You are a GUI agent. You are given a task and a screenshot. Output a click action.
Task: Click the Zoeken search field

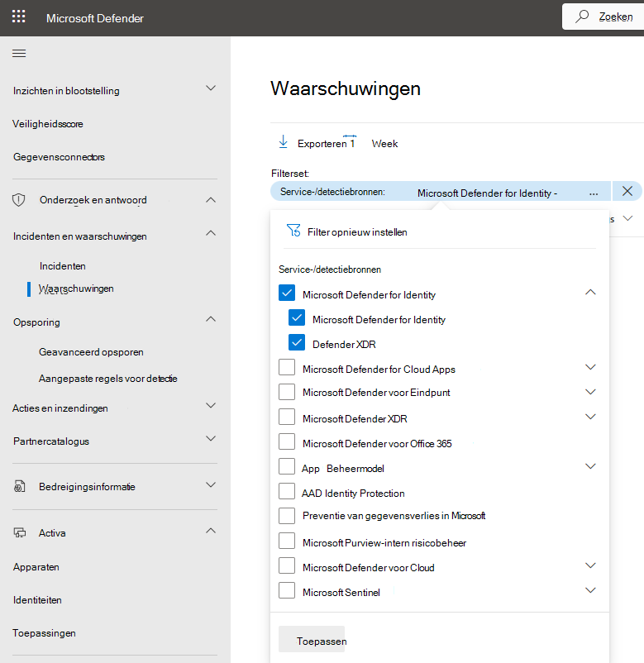[x=603, y=17]
